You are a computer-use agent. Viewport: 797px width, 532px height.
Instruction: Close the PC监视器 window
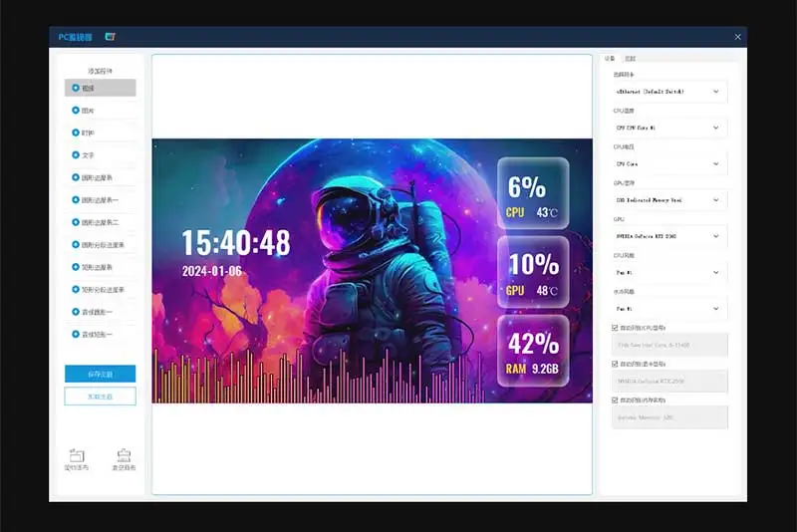pos(737,37)
